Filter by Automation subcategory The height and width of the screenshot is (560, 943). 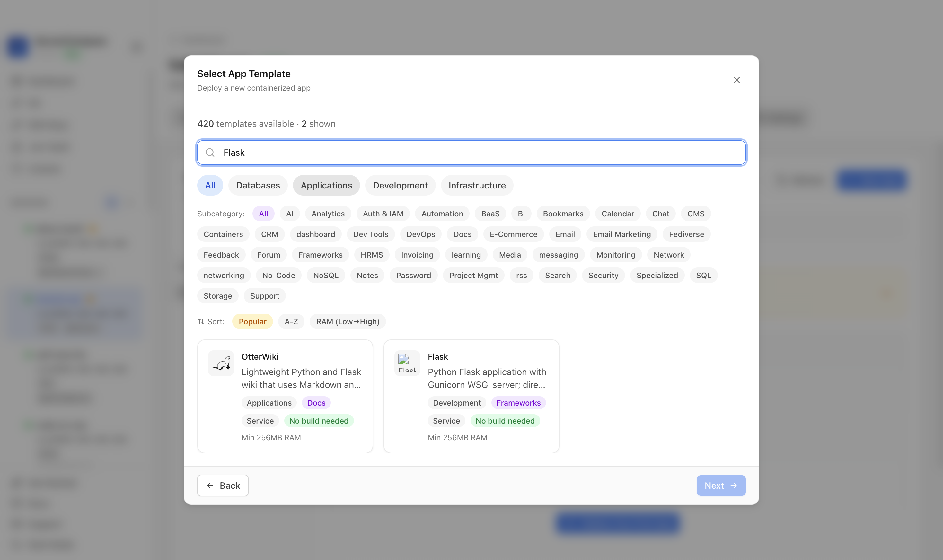coord(442,214)
